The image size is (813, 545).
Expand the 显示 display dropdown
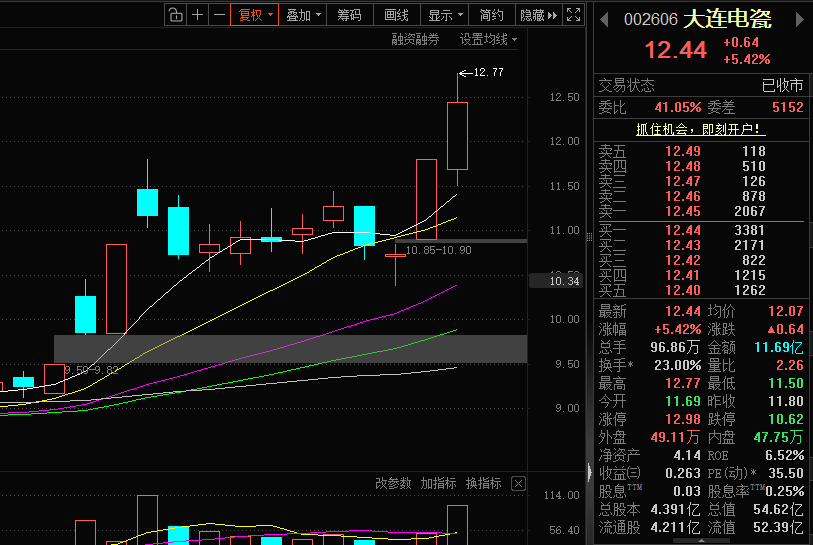point(445,15)
